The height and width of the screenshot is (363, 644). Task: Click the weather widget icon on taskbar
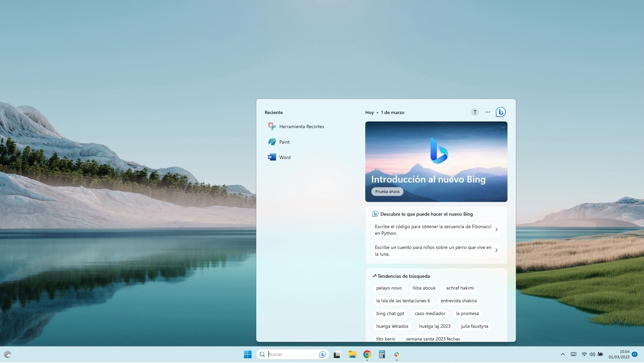[x=7, y=354]
